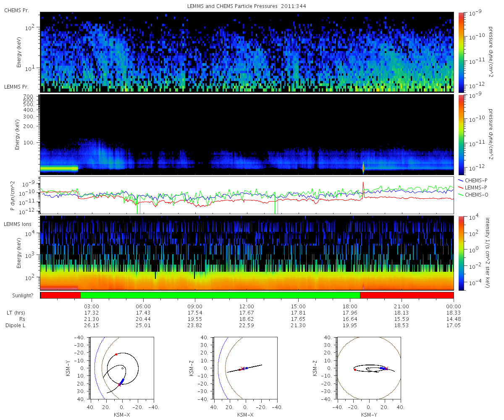
Task: Click the LEMMS Ions panel label
Action: [x=18, y=225]
